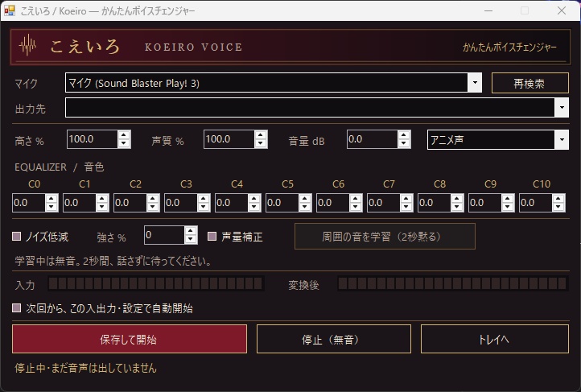
Task: Click the C0 equalizer value field
Action: pyautogui.click(x=29, y=203)
